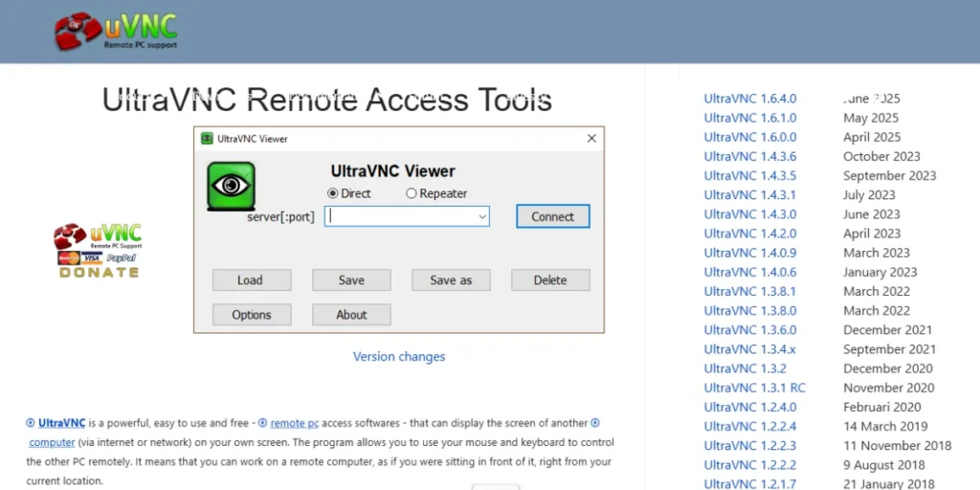Click the 'July 2023' date text
The width and height of the screenshot is (980, 490).
coord(869,195)
